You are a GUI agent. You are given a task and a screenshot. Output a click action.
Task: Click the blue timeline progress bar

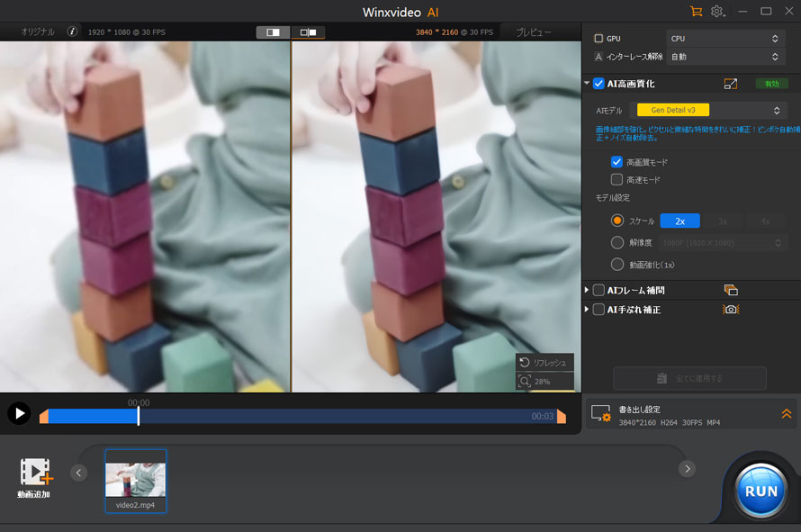coord(90,417)
